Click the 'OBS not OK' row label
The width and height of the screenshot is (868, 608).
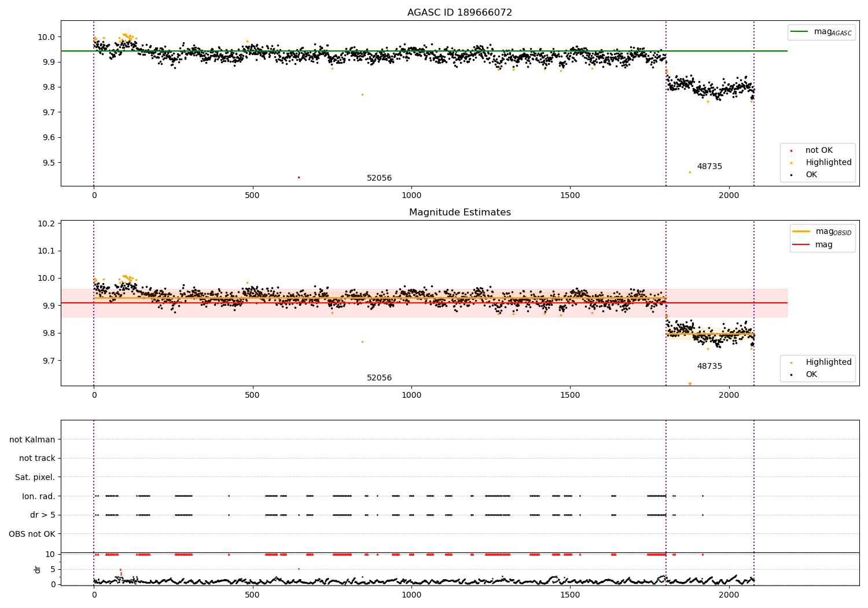click(32, 534)
